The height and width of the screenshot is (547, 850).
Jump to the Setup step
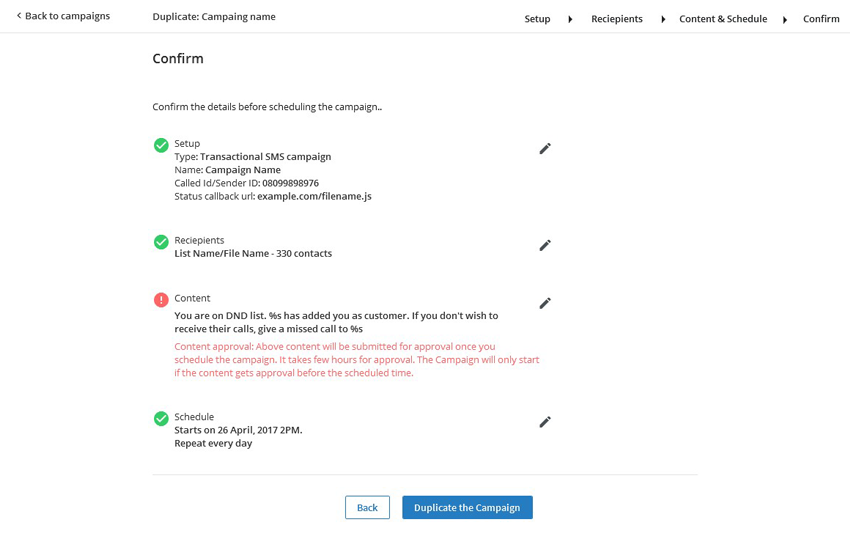(537, 19)
